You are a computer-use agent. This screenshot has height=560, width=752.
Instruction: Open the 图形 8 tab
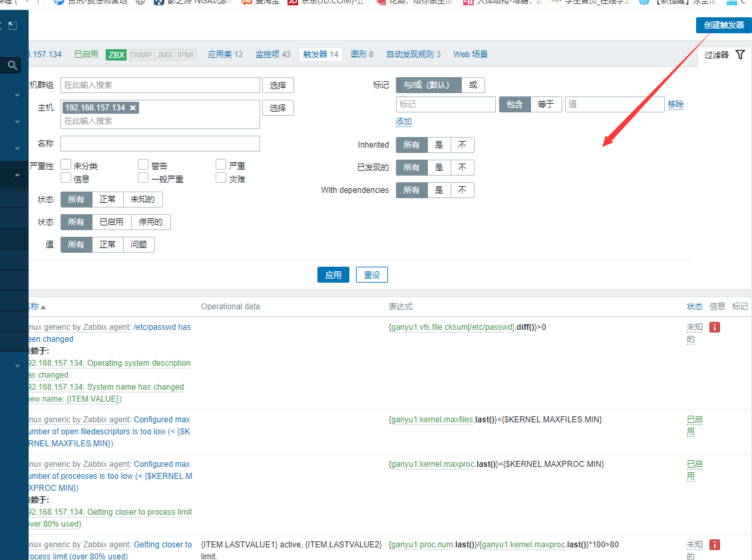click(362, 55)
